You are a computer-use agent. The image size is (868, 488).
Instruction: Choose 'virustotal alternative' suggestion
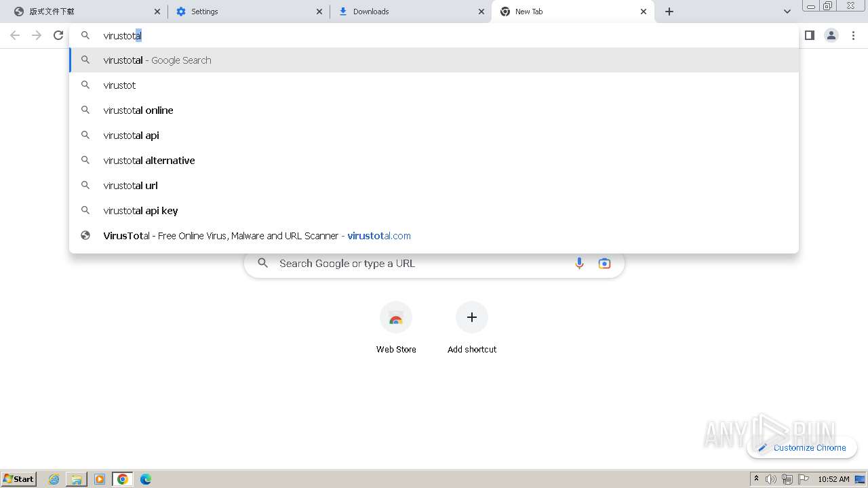(434, 161)
